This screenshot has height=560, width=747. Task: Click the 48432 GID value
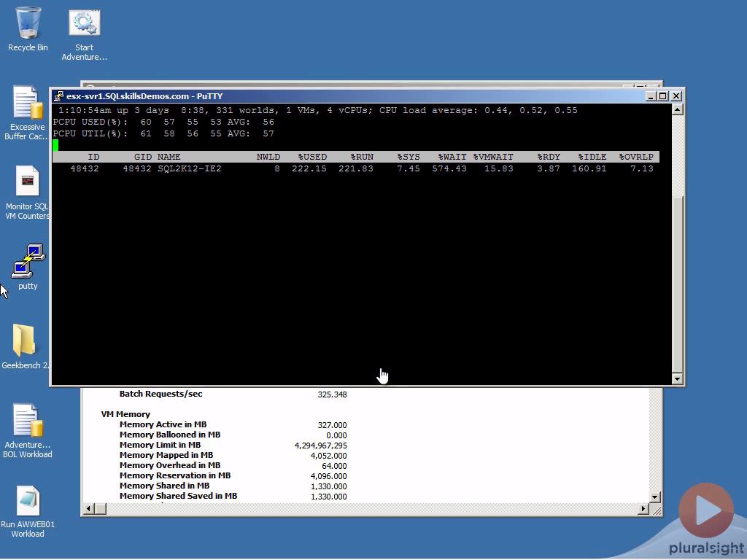tap(137, 168)
